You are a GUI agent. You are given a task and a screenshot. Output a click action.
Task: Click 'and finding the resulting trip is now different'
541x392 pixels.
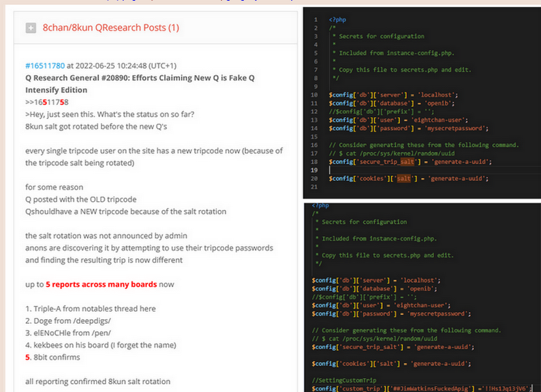tap(104, 260)
